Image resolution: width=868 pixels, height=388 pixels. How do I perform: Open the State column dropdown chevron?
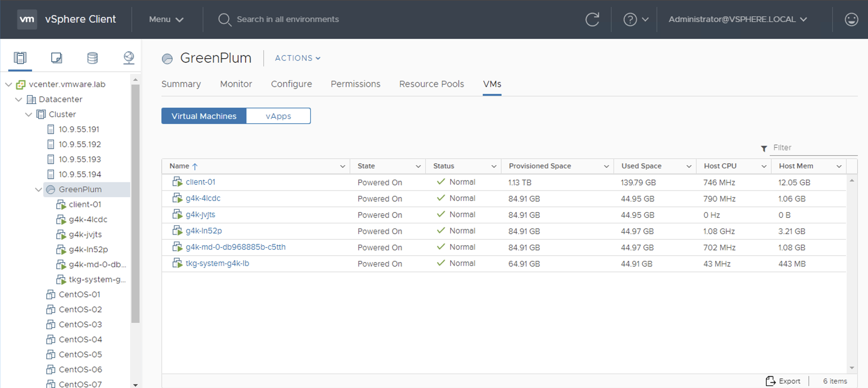[418, 166]
